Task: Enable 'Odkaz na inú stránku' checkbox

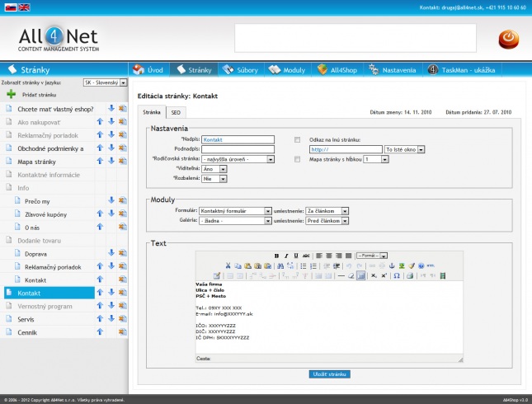Action: click(298, 139)
